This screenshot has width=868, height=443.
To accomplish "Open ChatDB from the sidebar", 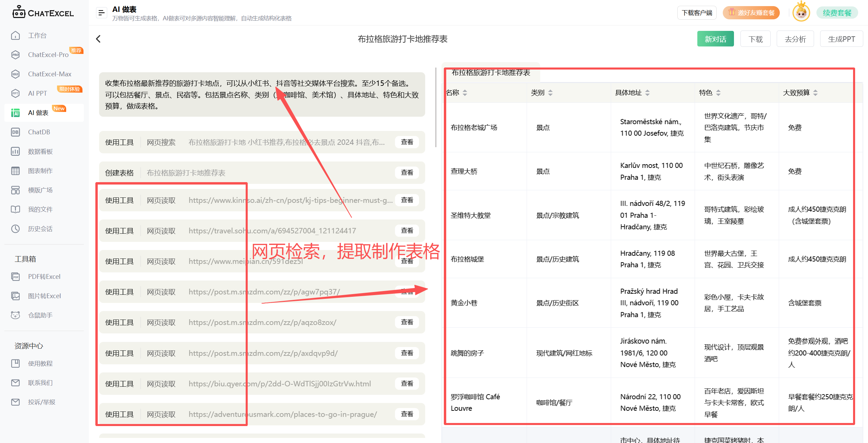I will [39, 132].
